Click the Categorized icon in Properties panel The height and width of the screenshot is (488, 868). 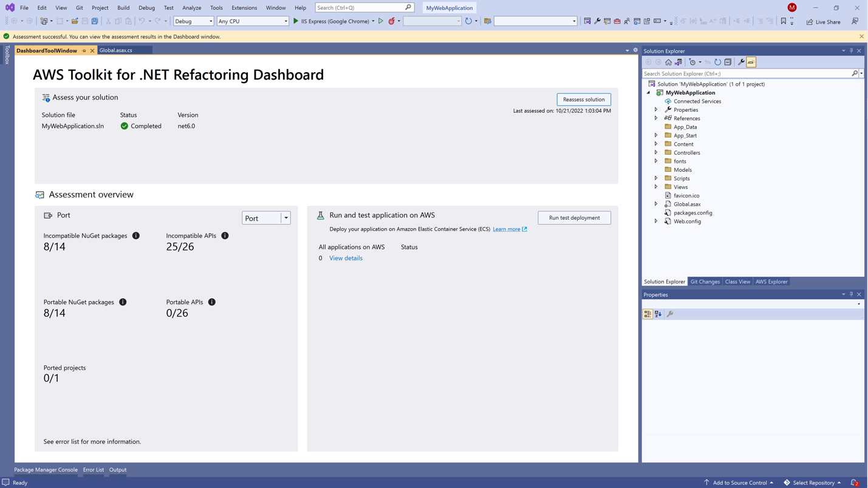(x=648, y=314)
